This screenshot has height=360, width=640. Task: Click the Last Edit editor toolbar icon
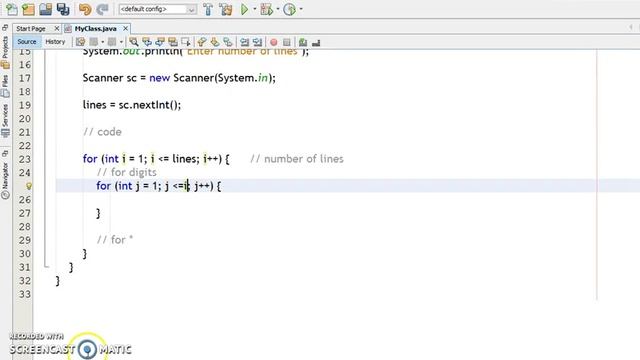point(80,42)
